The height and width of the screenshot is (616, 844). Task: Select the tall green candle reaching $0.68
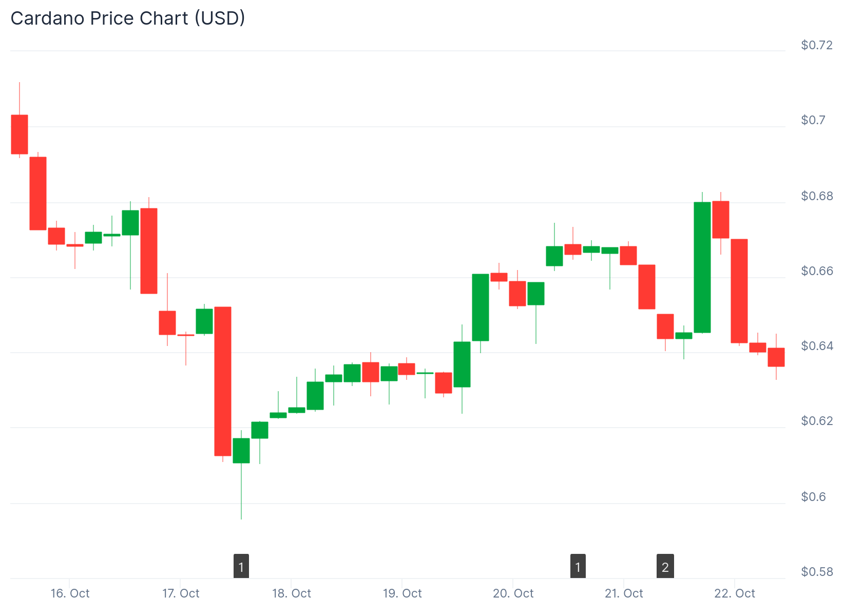point(702,267)
